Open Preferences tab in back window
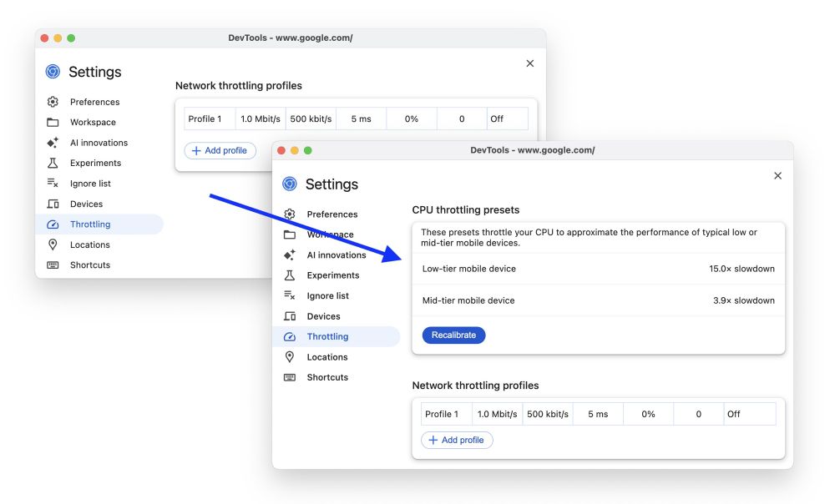Image resolution: width=835 pixels, height=504 pixels. coord(99,102)
